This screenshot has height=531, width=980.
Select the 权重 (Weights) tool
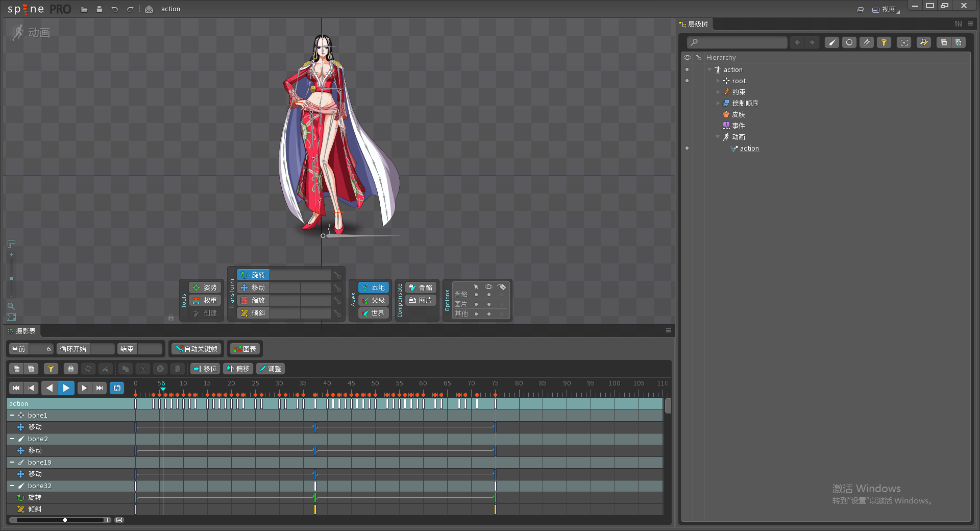coord(205,300)
